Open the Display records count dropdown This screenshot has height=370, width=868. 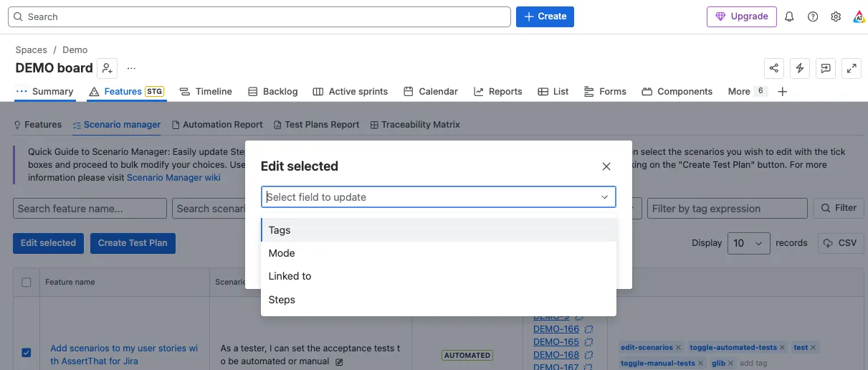click(749, 243)
